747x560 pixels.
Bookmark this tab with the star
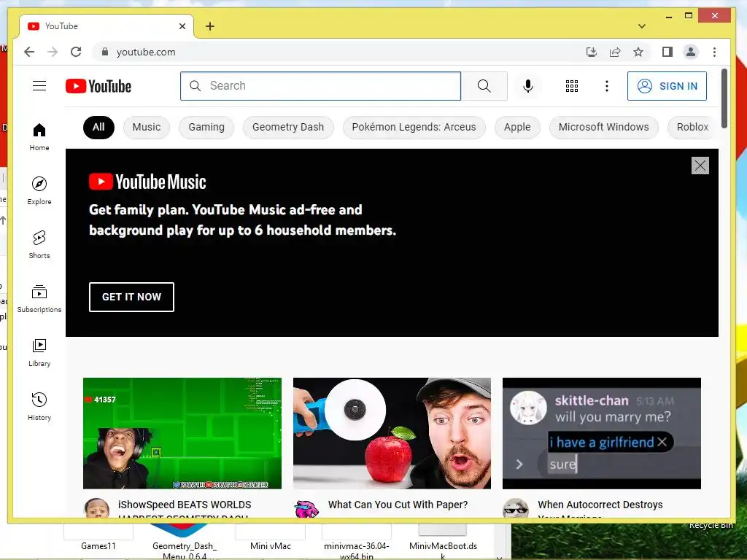coord(638,52)
